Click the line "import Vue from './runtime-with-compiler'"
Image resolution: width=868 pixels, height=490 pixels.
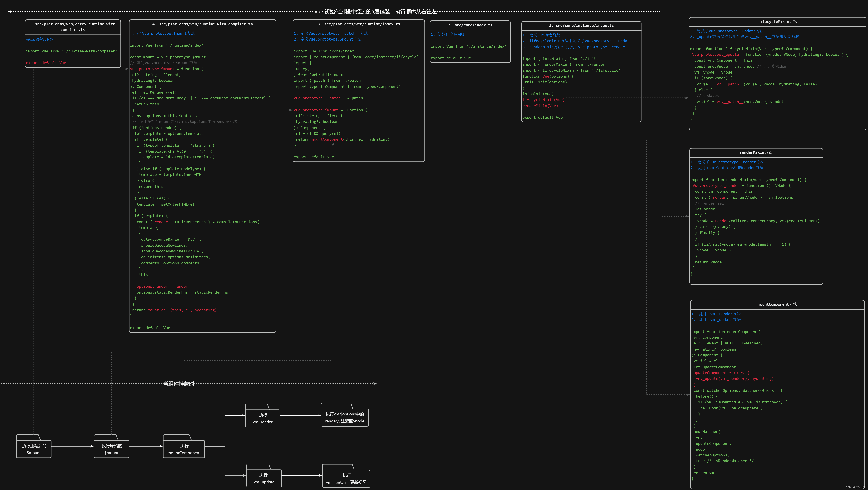[71, 51]
